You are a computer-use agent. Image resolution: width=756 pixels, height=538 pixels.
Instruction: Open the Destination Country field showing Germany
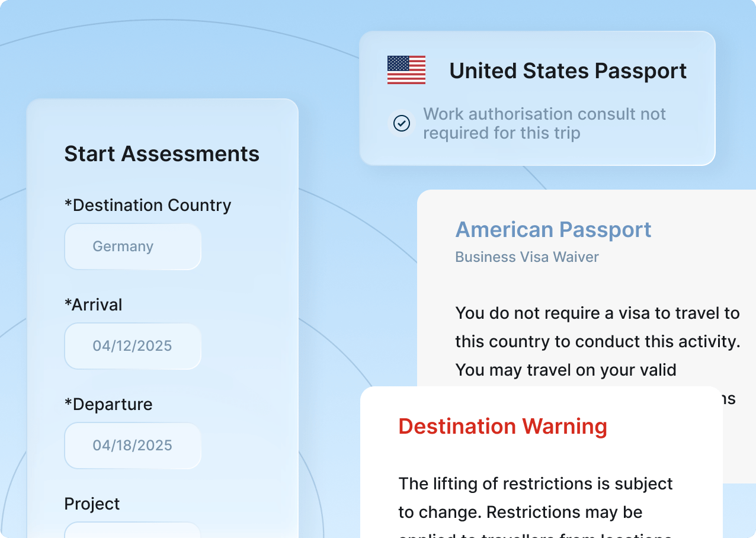coord(133,246)
